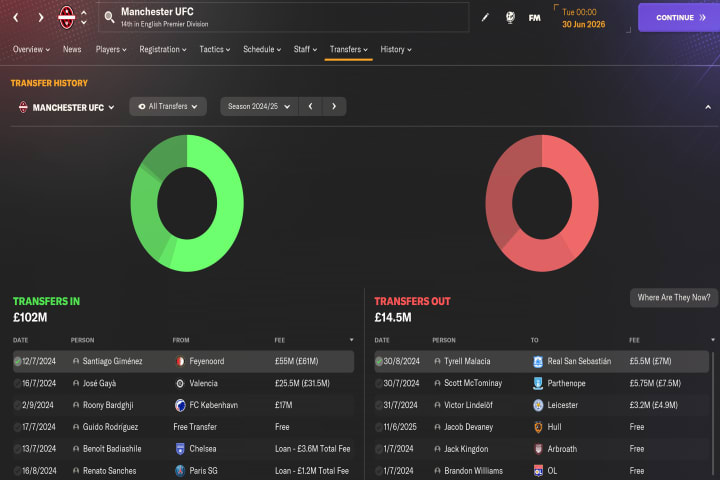The height and width of the screenshot is (480, 720).
Task: Toggle selection tick for Tyrell Malacia row
Action: click(379, 361)
